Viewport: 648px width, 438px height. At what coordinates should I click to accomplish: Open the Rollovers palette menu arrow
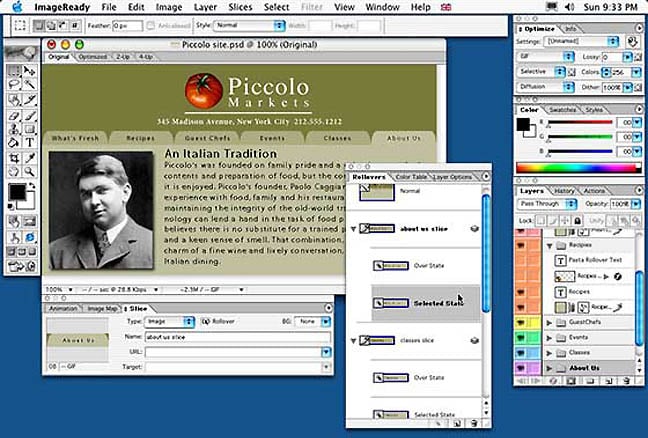click(486, 176)
